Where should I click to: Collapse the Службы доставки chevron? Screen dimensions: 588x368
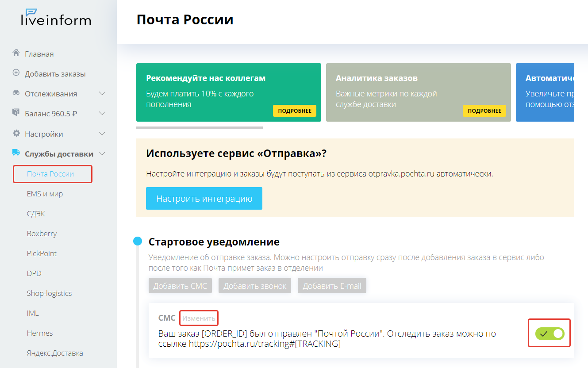tap(102, 154)
